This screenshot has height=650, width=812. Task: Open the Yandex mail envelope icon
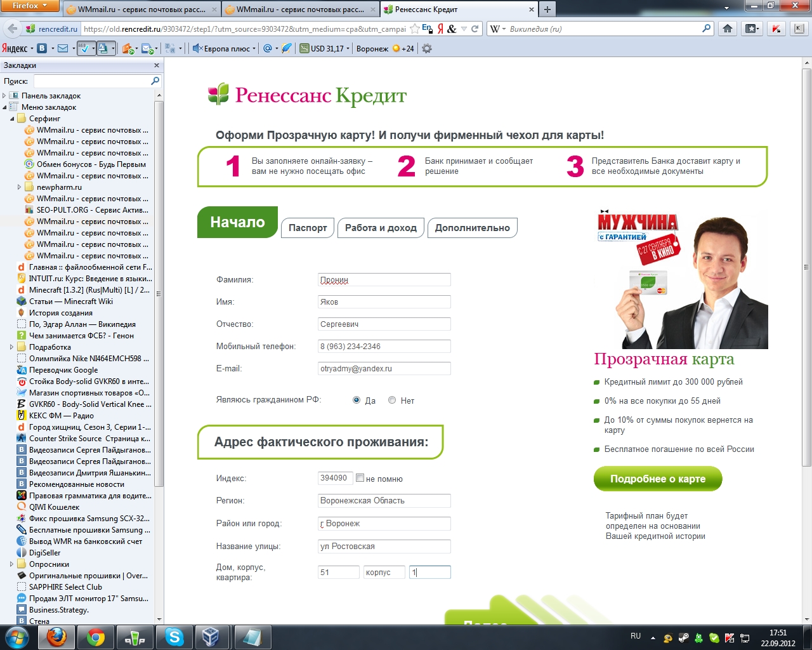[x=63, y=48]
